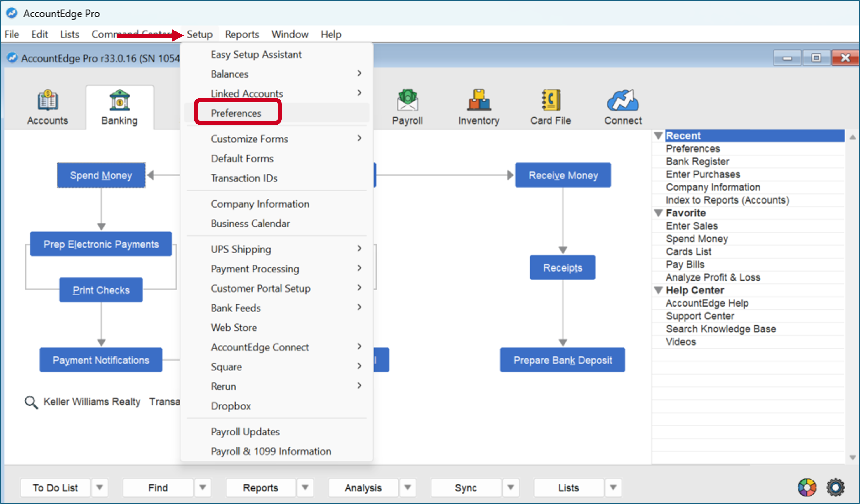Select Transaction IDs menu item
The image size is (860, 504).
tap(276, 178)
